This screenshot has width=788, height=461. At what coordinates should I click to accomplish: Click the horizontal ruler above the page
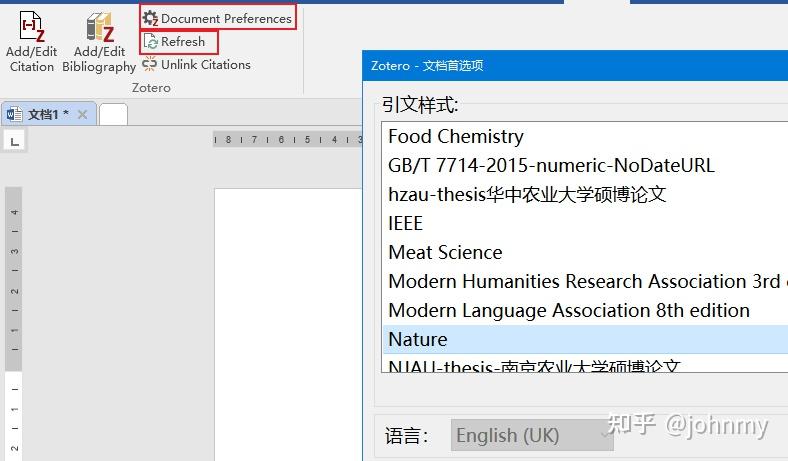pos(287,140)
